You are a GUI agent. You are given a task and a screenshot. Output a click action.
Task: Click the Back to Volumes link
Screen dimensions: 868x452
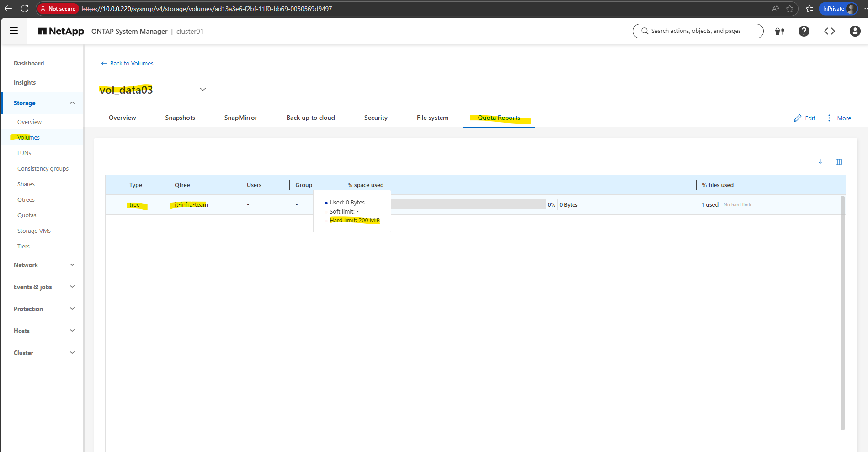tap(127, 63)
